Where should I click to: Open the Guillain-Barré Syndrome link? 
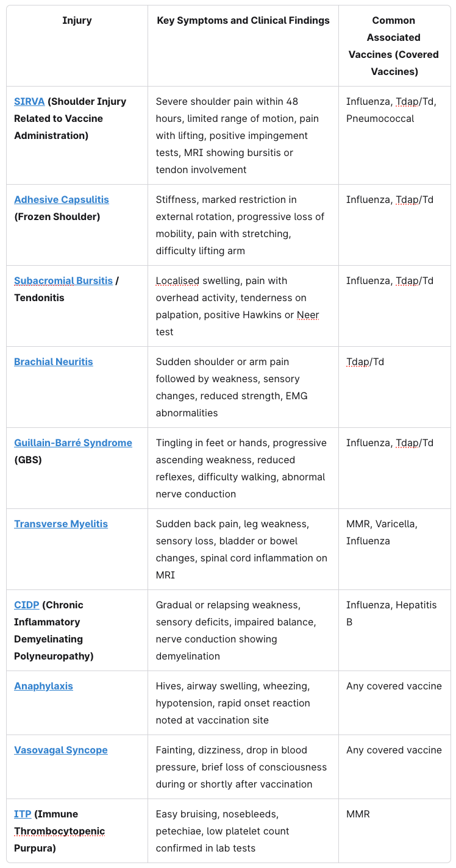(x=73, y=443)
